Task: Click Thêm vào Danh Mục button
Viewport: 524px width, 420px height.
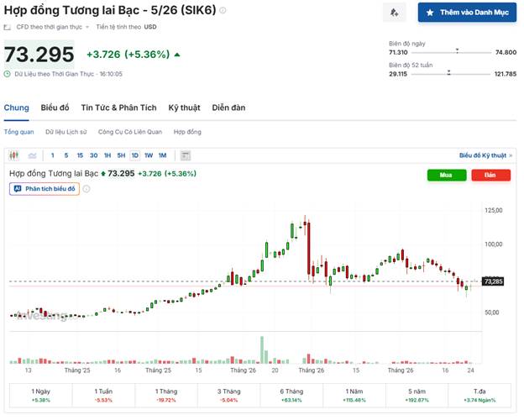Action: pos(467,13)
